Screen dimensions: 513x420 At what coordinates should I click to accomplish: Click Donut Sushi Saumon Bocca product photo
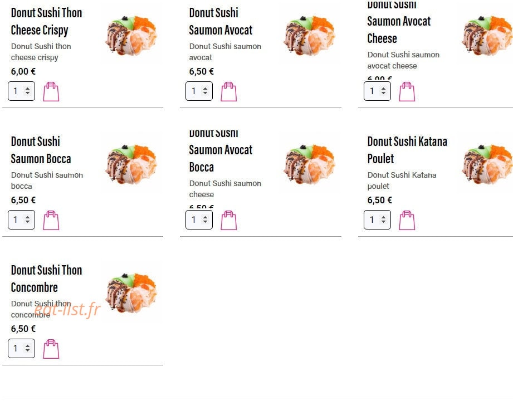(x=131, y=163)
